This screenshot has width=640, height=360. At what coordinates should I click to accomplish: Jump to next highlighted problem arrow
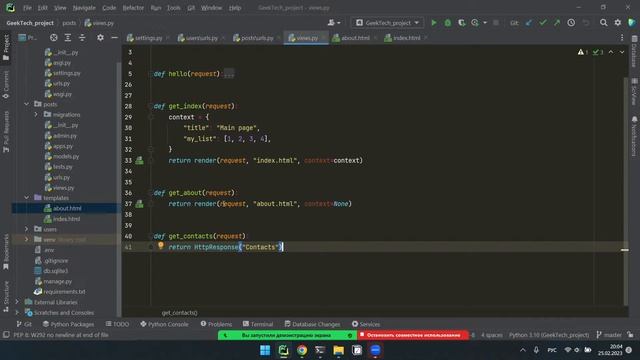pyautogui.click(x=622, y=52)
